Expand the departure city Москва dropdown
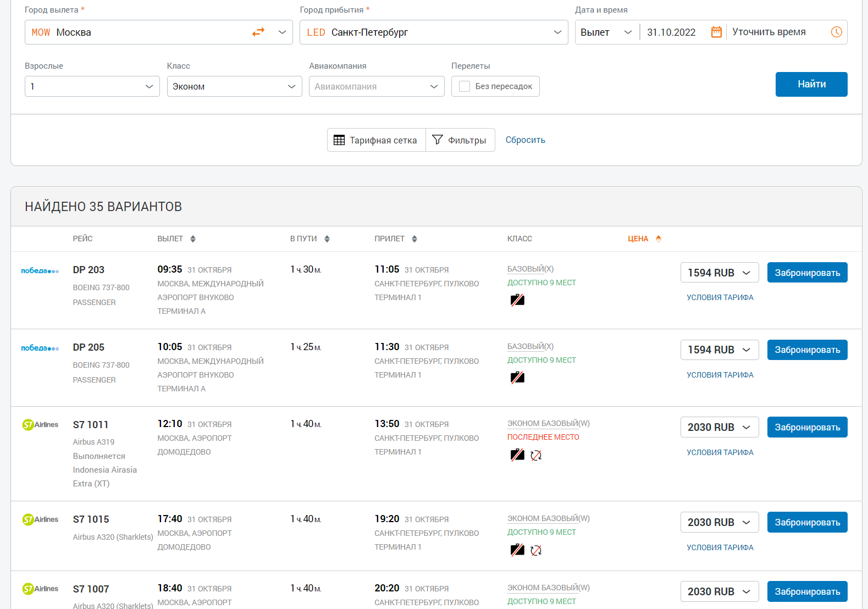The width and height of the screenshot is (868, 609). pos(282,32)
